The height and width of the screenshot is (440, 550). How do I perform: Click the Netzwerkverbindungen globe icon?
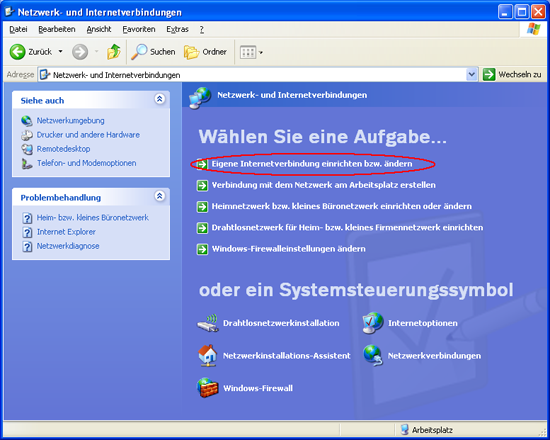[373, 355]
